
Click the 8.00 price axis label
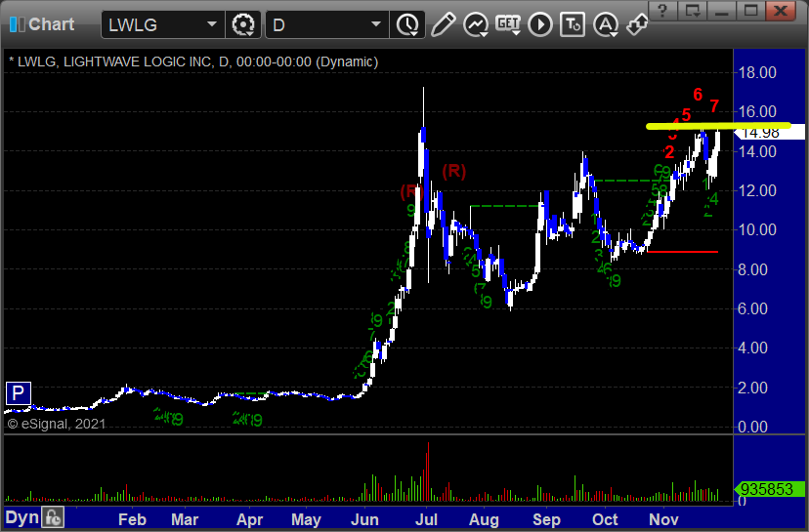752,269
